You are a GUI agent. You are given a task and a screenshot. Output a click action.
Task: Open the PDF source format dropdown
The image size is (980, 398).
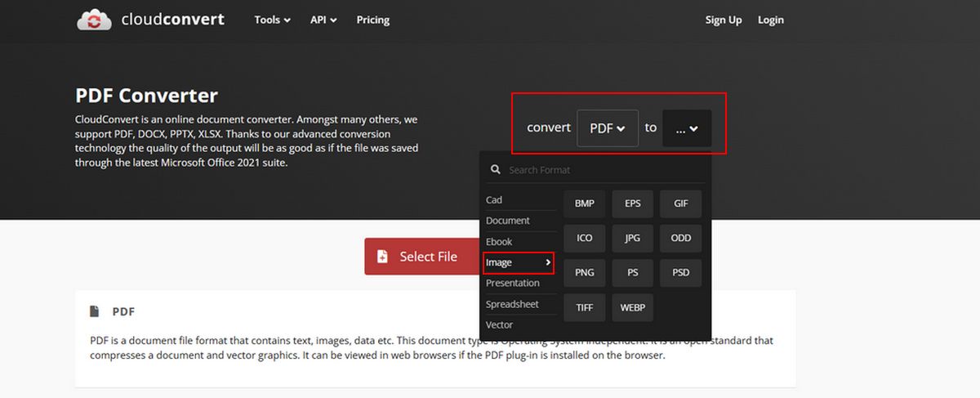click(608, 128)
